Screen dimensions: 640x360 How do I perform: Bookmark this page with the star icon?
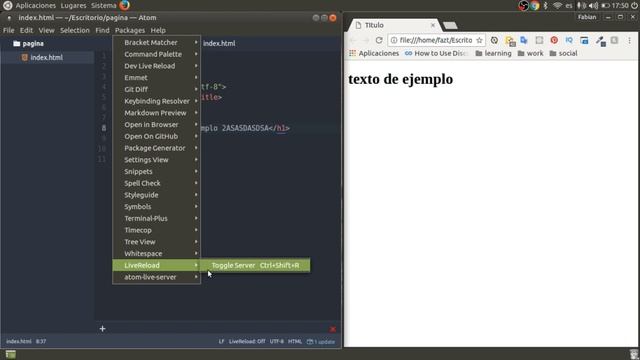pos(480,40)
